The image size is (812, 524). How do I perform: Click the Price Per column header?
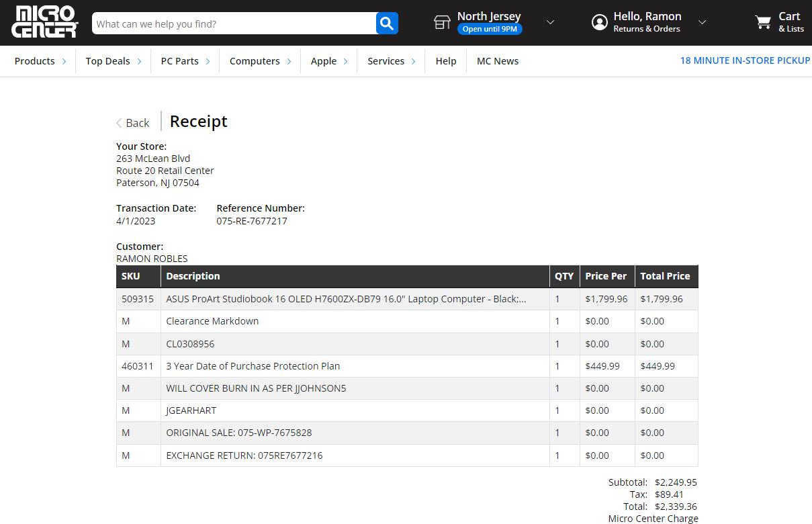[606, 276]
